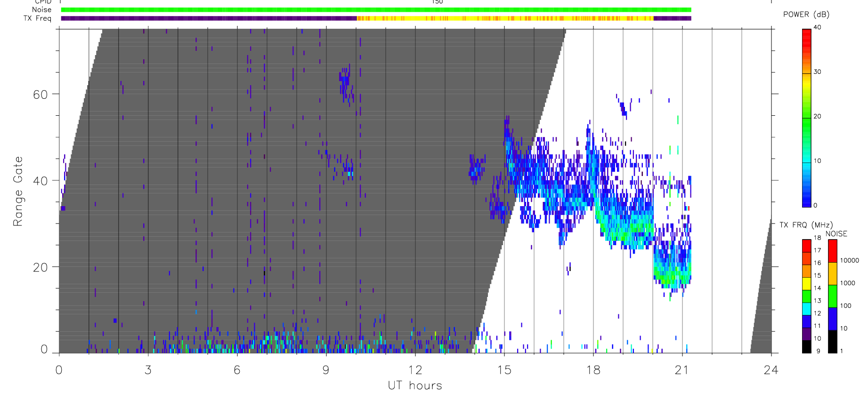Click the x-axis tick label '12'
The image size is (868, 400).
point(415,370)
